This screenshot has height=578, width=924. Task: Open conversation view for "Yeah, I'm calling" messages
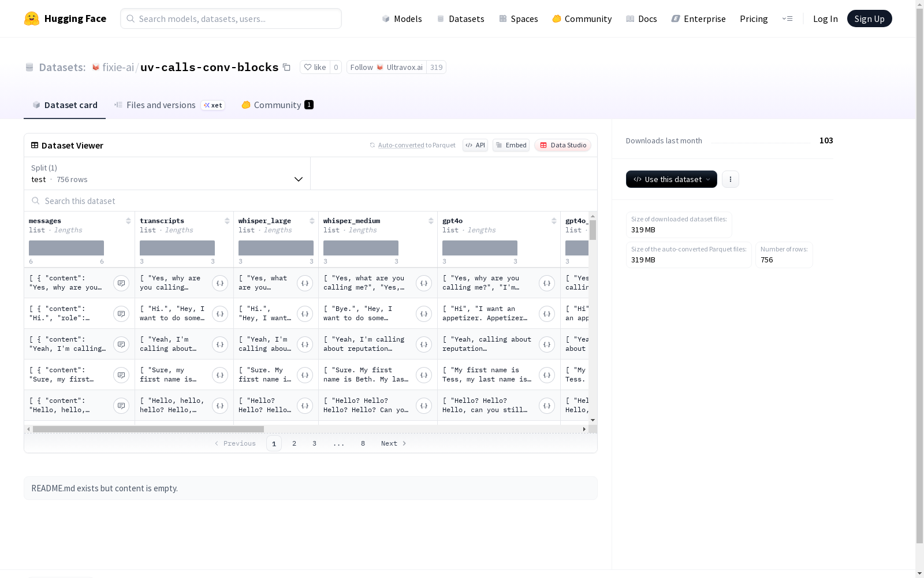(121, 344)
